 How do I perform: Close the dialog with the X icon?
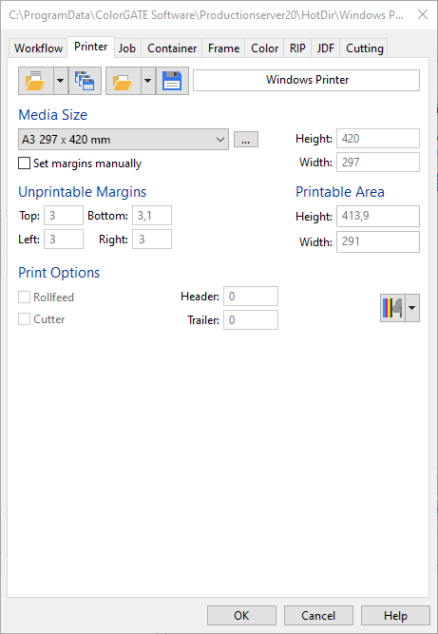coord(423,15)
